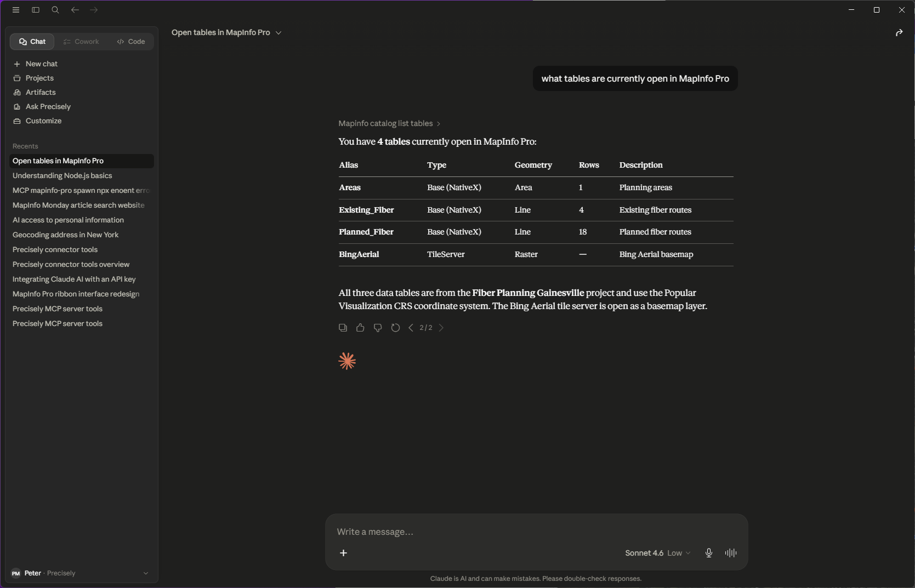Click the PM avatar icon

click(16, 573)
